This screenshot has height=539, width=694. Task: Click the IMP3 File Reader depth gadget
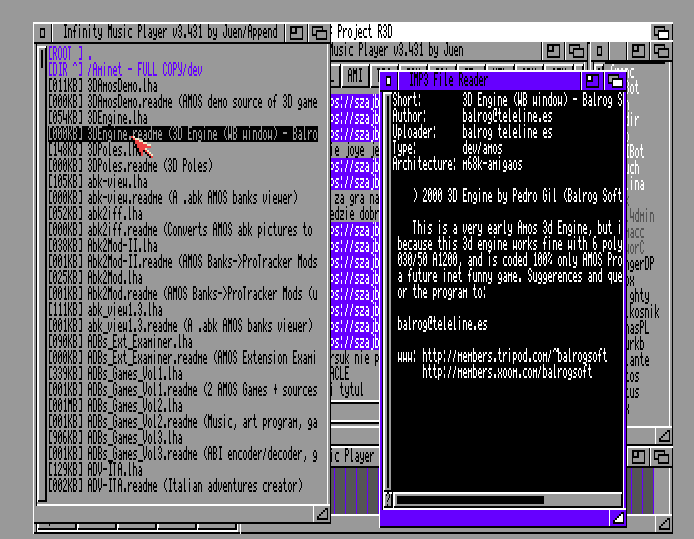click(615, 81)
